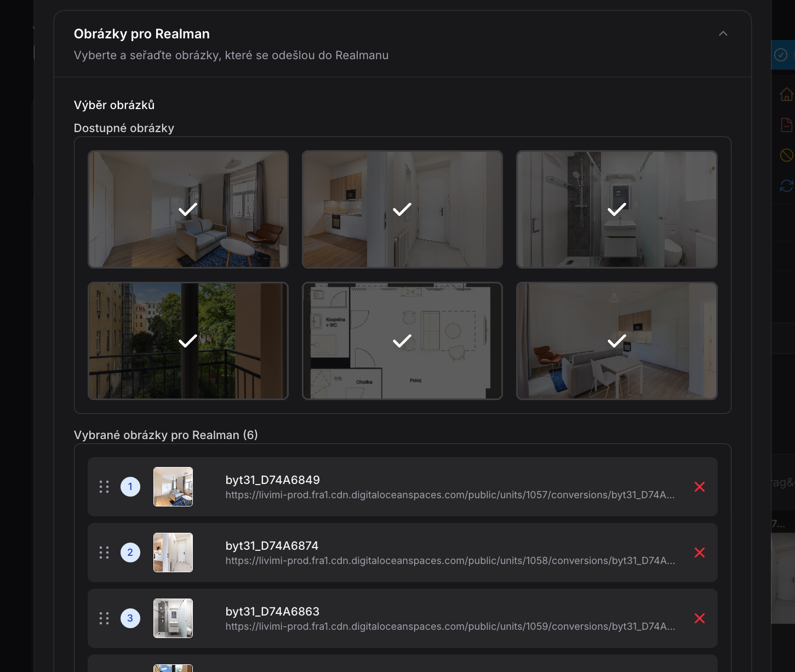Click order badge number 2

[x=130, y=553]
